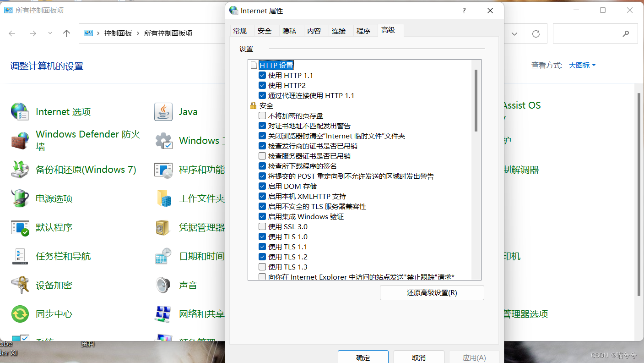
Task: Open the Windows Defender 防火墙 brick wall icon
Action: tap(20, 140)
